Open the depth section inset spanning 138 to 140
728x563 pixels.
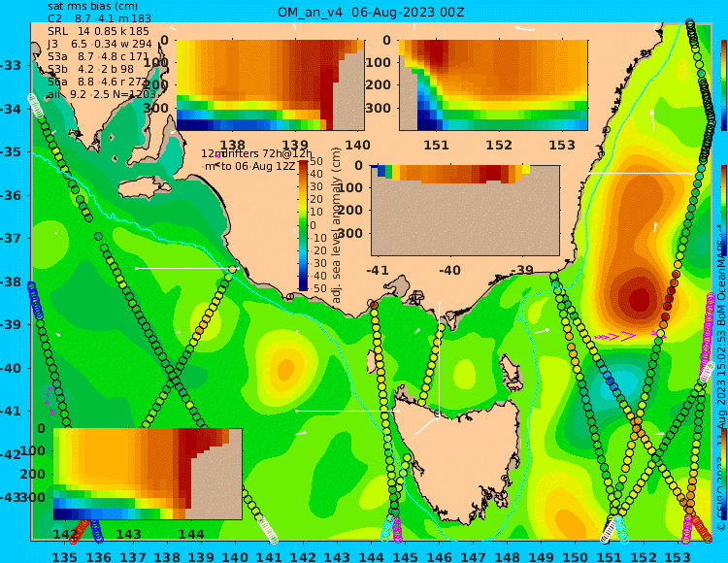(x=270, y=85)
